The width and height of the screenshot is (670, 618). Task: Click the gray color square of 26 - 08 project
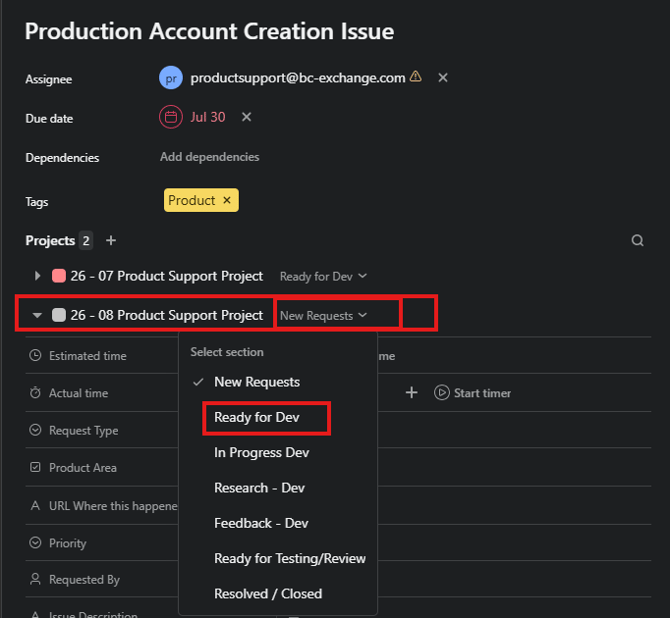pos(59,315)
